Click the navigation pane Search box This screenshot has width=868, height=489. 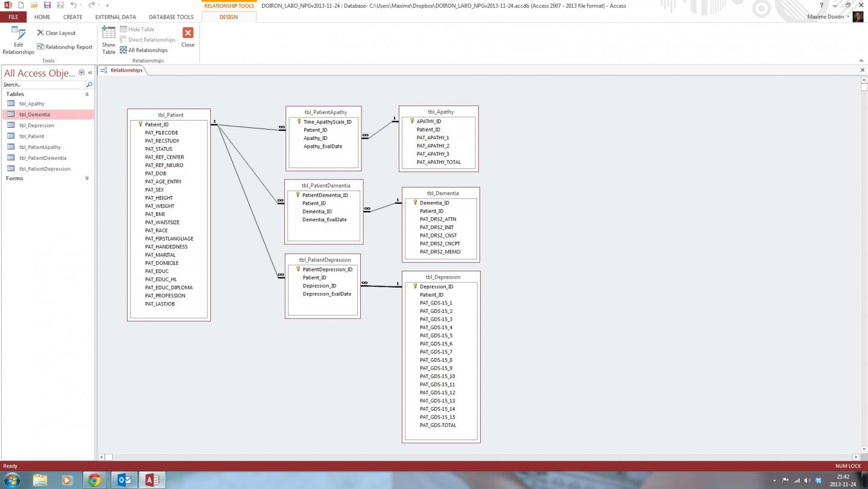44,85
